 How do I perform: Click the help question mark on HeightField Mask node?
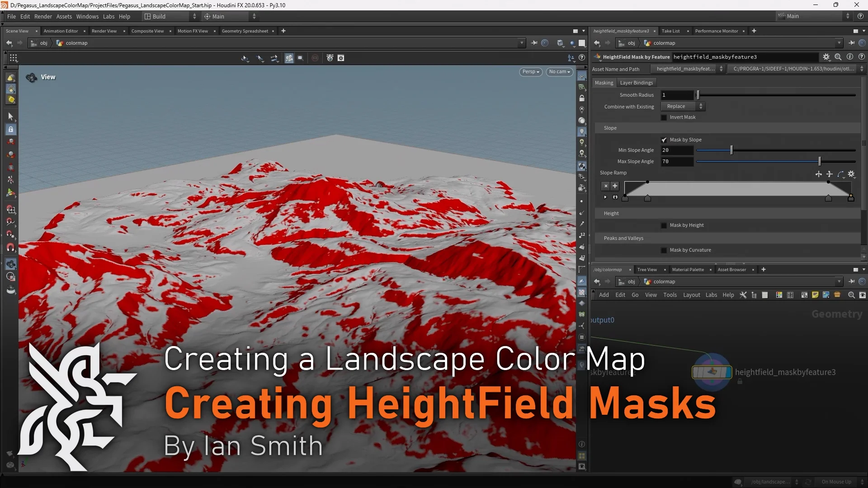pos(862,57)
